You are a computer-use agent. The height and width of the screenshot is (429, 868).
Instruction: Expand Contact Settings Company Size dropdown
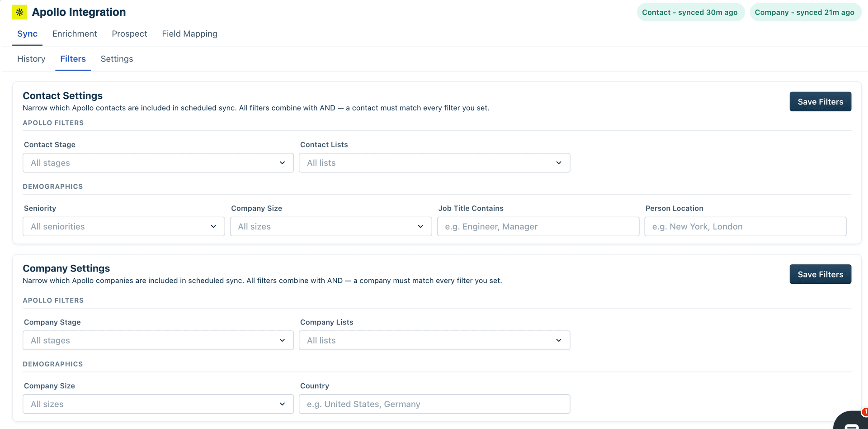pyautogui.click(x=331, y=226)
